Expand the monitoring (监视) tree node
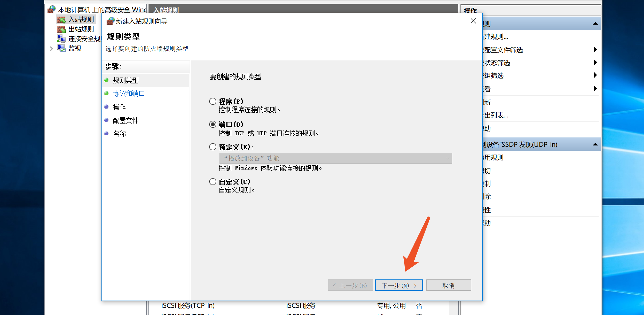 pos(51,49)
